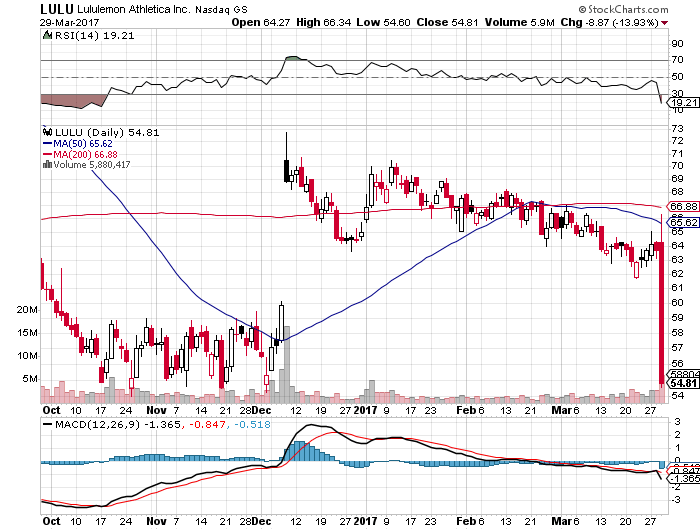Image resolution: width=700 pixels, height=530 pixels.
Task: Click the final large red candlestick at 27
Action: [661, 313]
